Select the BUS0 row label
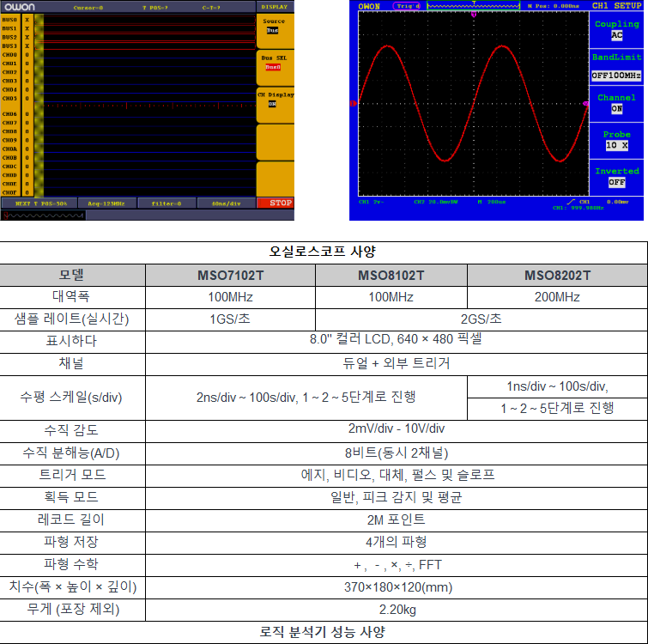 9,20
